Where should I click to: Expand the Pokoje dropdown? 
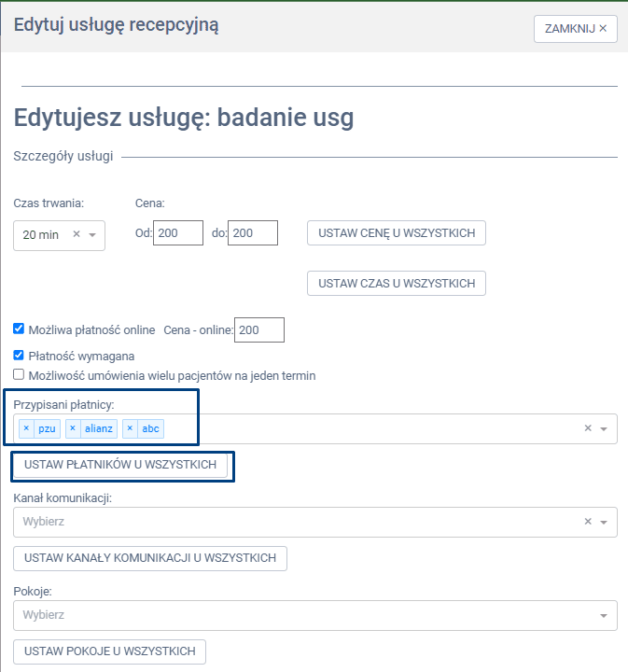click(604, 616)
